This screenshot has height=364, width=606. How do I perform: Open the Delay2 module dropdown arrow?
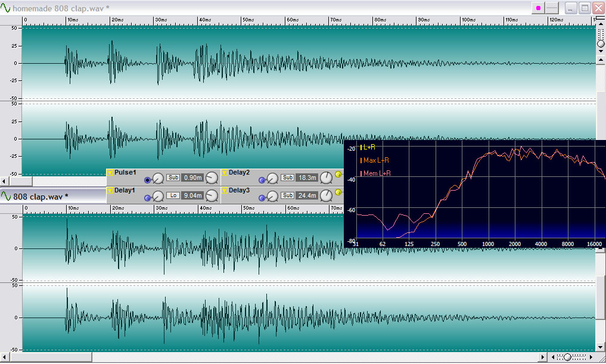(225, 173)
